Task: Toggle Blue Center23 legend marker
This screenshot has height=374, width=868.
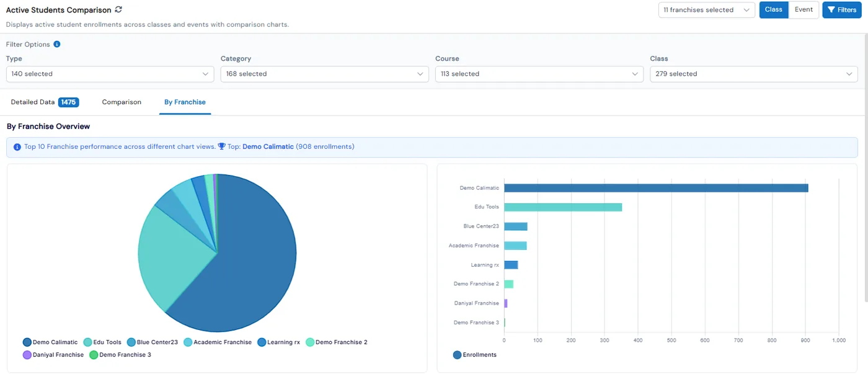Action: tap(131, 342)
